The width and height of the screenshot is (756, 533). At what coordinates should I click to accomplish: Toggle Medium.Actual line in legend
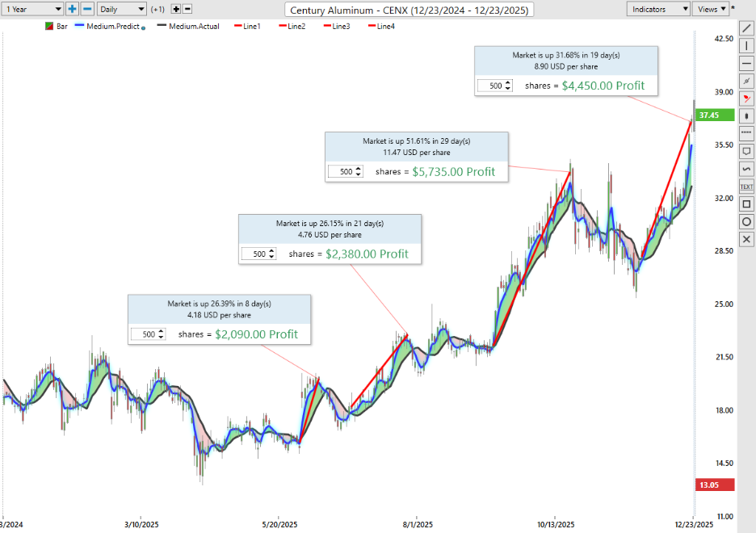pos(188,27)
